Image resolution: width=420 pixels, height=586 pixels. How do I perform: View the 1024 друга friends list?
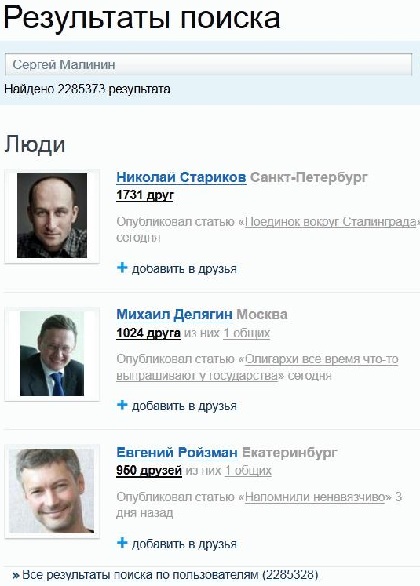click(x=148, y=333)
